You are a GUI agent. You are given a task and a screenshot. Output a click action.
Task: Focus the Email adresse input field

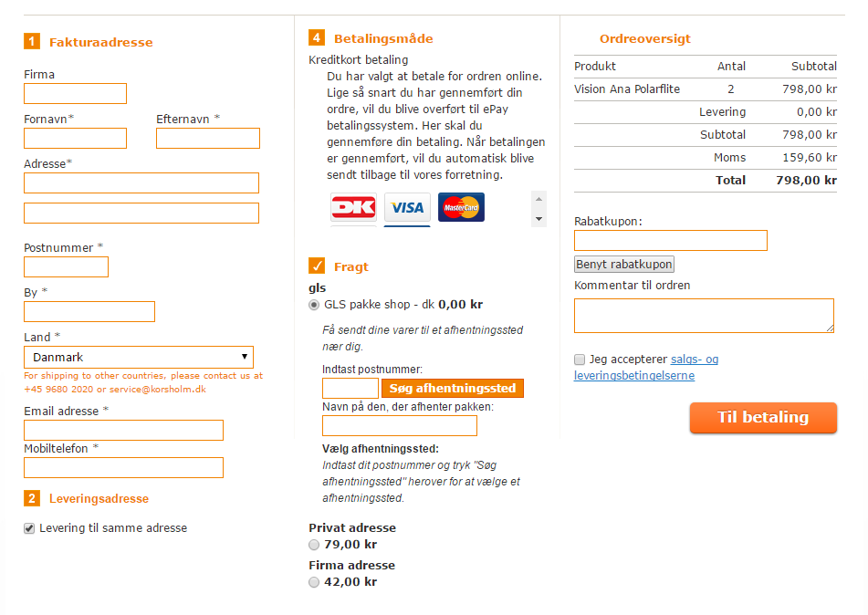tap(123, 431)
